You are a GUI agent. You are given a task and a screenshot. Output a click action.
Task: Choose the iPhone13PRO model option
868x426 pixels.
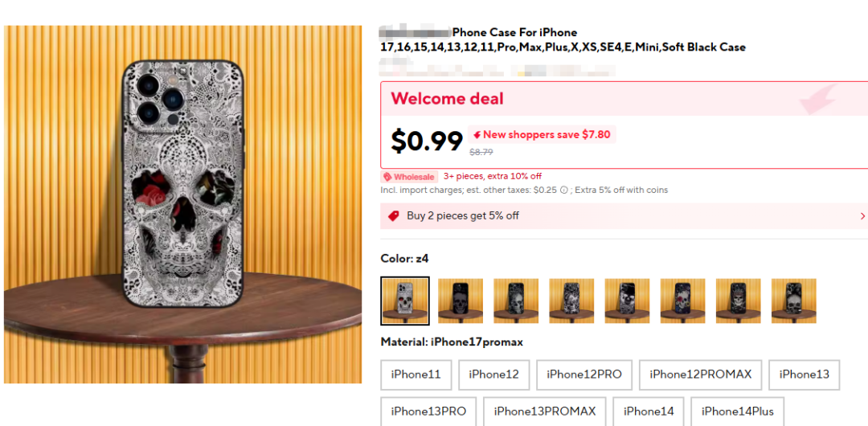[428, 412]
